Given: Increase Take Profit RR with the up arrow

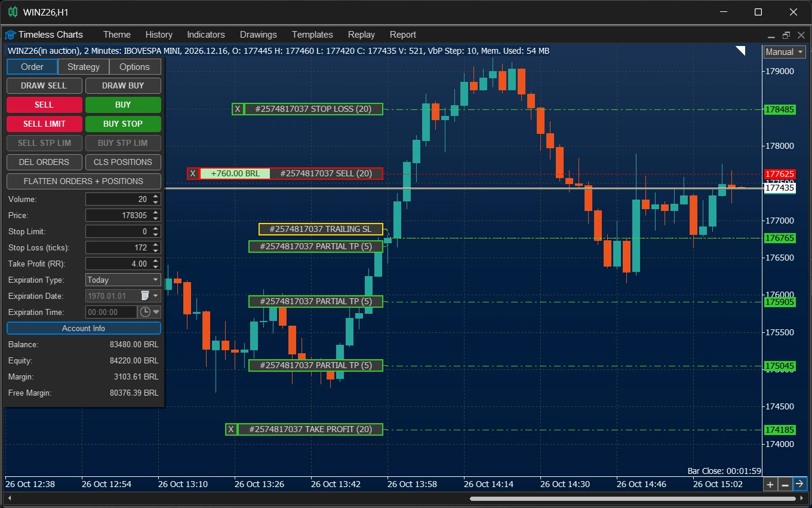Looking at the screenshot, I should 156,261.
